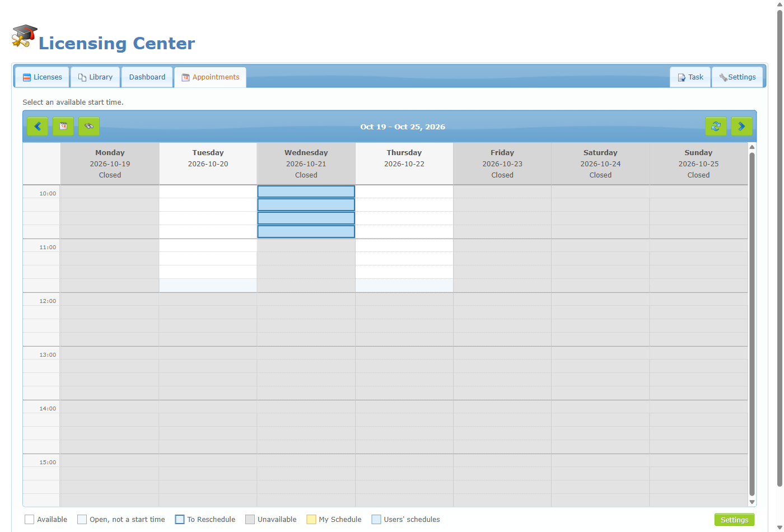Open the Task tab
The width and height of the screenshot is (784, 532).
[690, 77]
